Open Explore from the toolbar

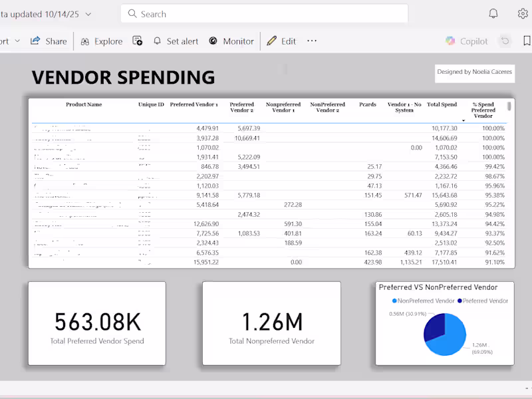coord(101,41)
